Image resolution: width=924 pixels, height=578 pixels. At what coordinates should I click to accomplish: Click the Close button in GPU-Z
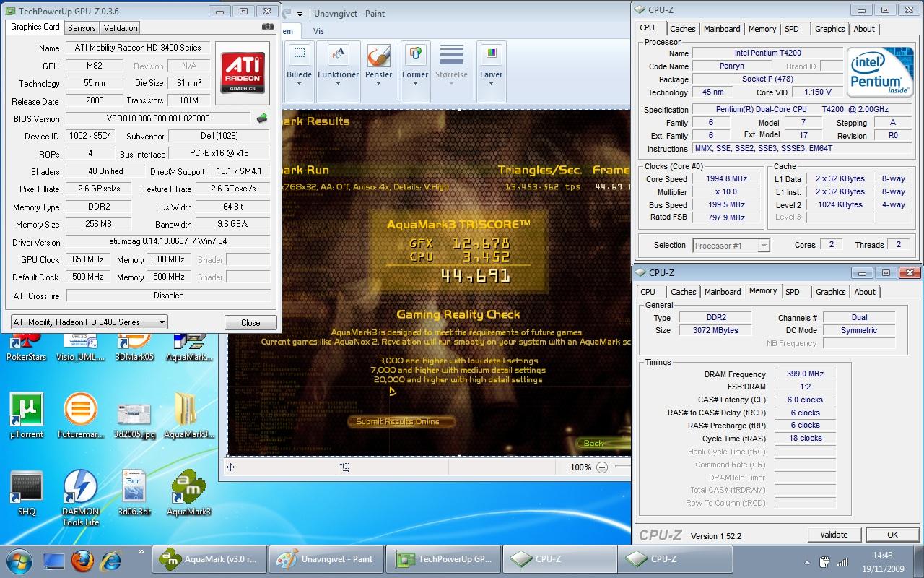click(250, 323)
